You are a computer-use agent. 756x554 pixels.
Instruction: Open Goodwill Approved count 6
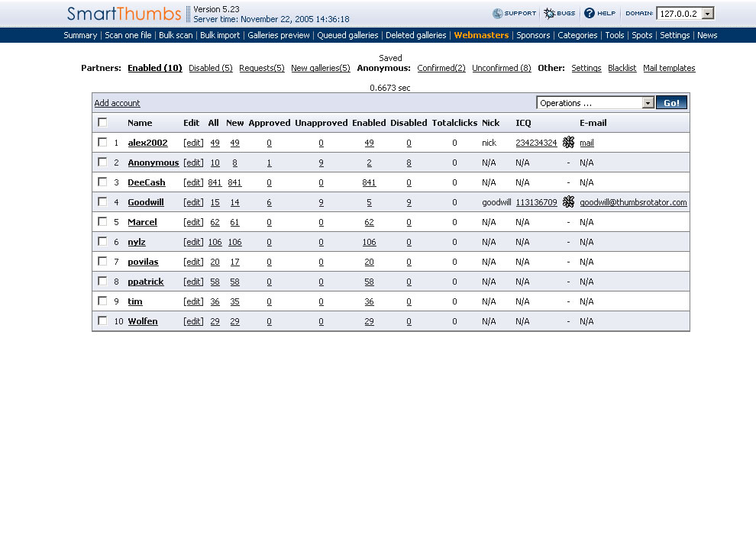tap(269, 202)
